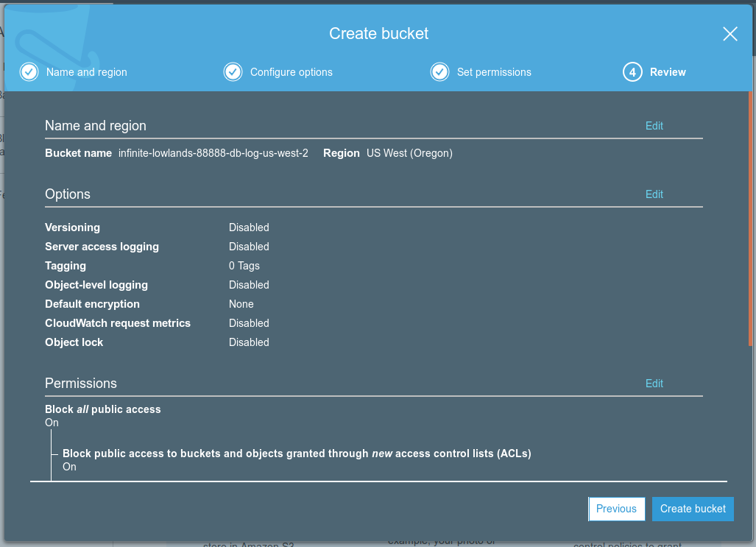Click the Object lock Disabled value
This screenshot has height=547, width=756.
click(x=249, y=342)
